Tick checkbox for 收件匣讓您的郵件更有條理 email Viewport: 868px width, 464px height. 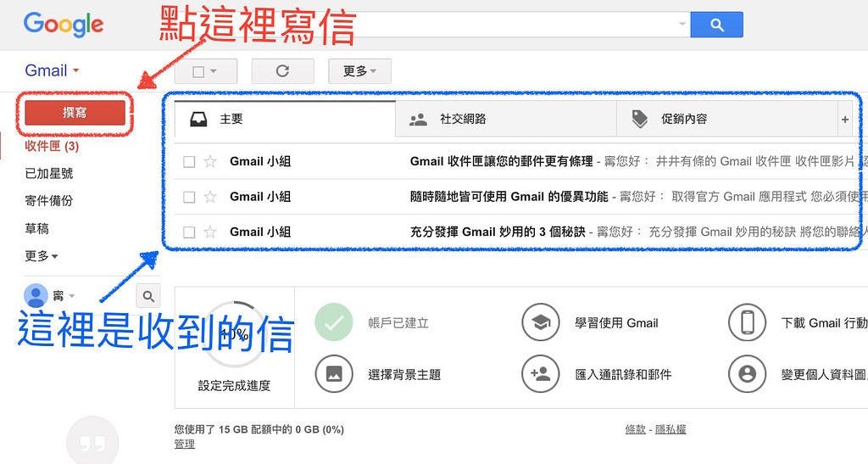[x=189, y=162]
